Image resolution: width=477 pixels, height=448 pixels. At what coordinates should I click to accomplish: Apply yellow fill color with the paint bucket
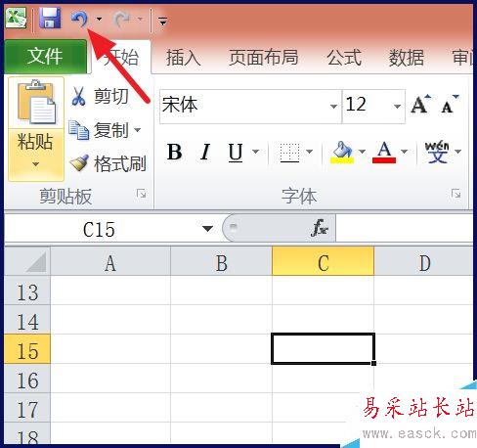tap(342, 153)
